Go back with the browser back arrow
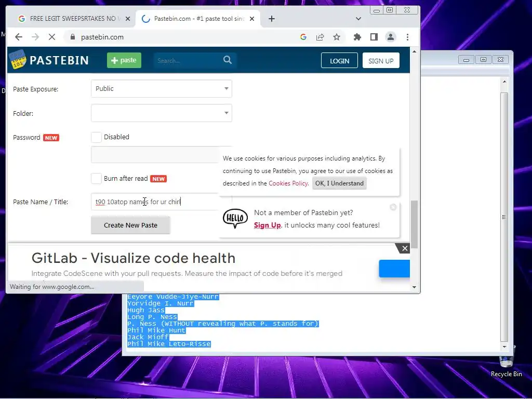The image size is (532, 399). [x=19, y=37]
